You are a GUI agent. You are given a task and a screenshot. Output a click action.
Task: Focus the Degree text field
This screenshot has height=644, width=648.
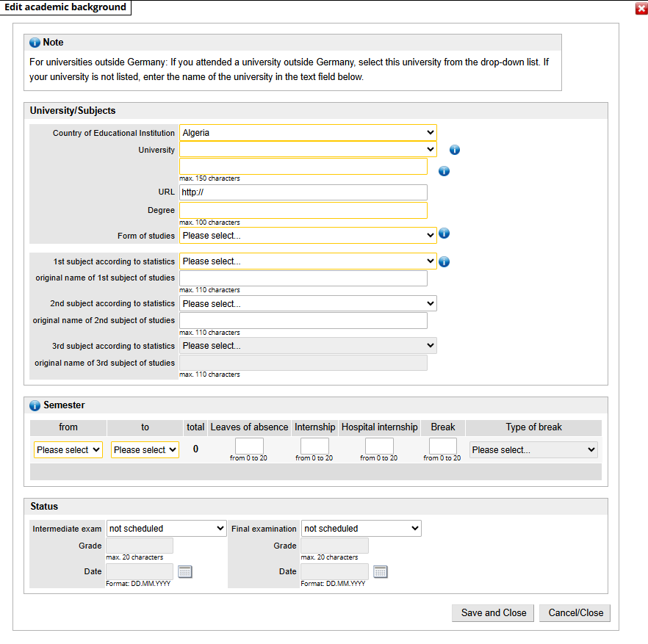303,211
